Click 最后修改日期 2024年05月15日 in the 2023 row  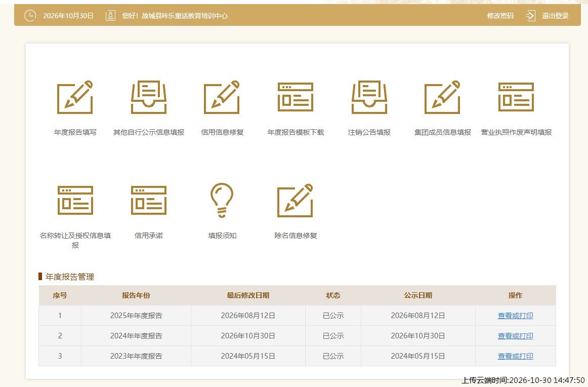248,356
